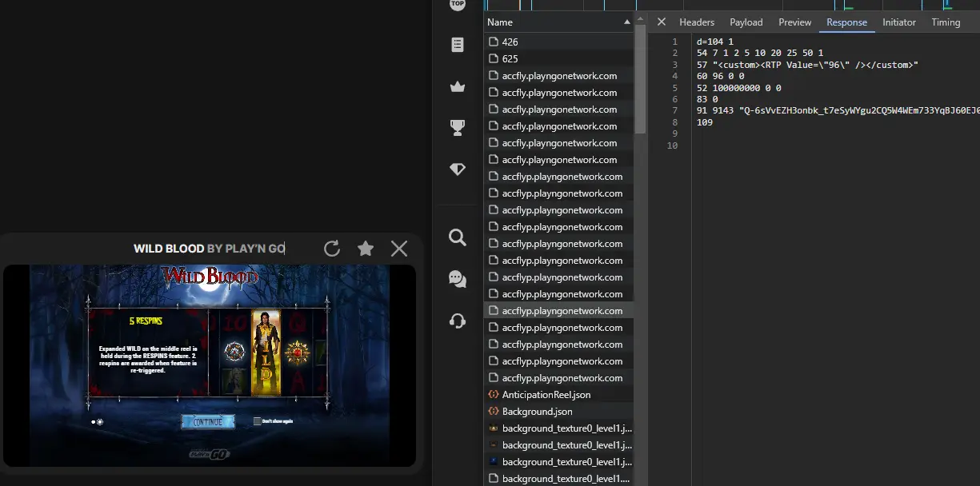Reload the Wild Blood game with refresh icon

pos(332,249)
